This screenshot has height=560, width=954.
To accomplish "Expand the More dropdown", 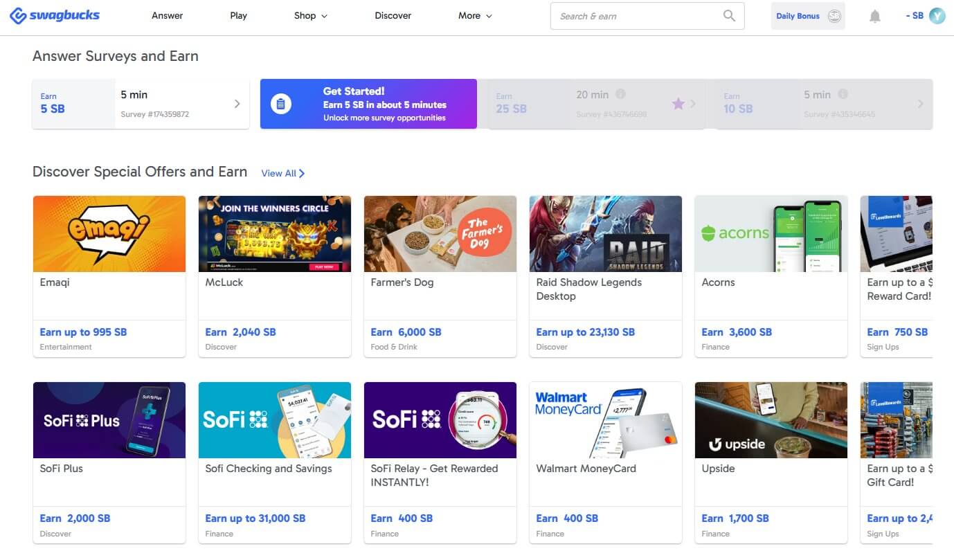I will tap(475, 15).
